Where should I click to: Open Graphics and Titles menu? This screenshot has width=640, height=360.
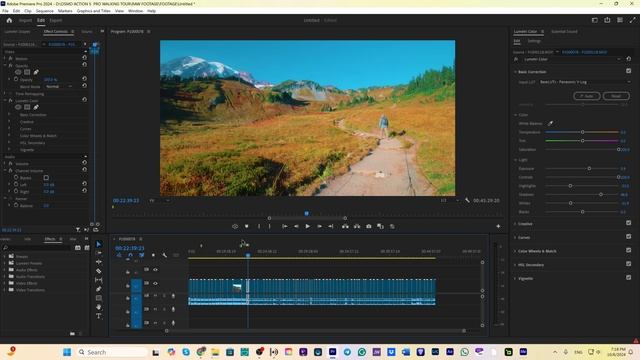[x=93, y=11]
